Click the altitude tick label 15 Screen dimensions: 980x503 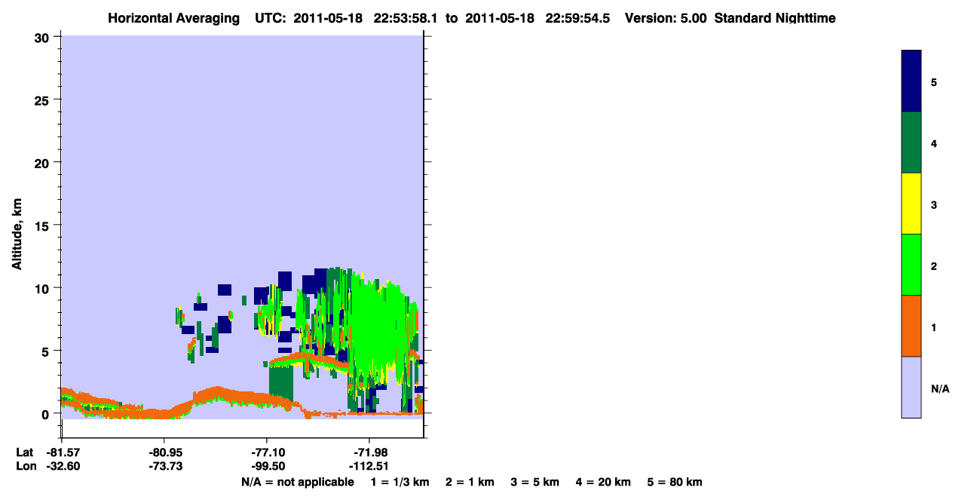[x=44, y=225]
